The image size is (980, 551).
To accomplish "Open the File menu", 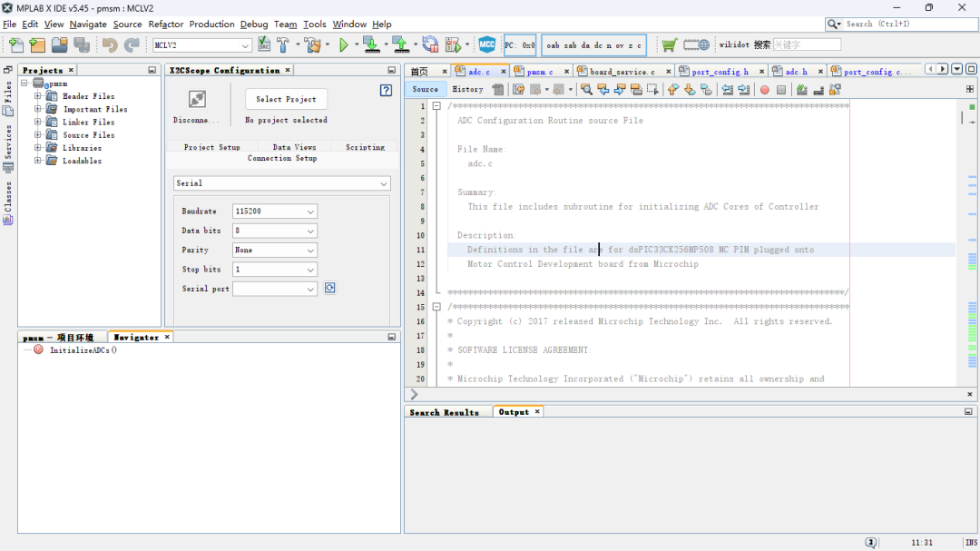I will (9, 24).
